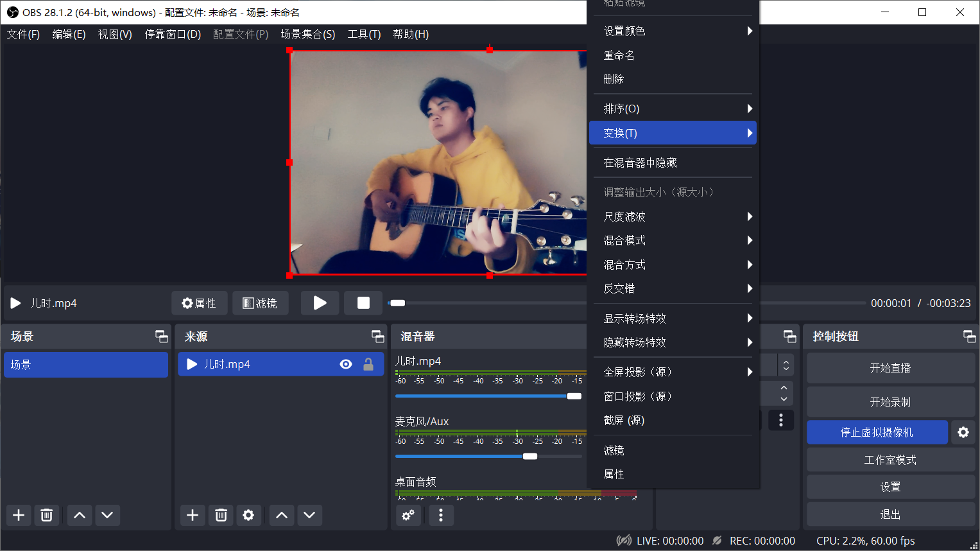Hide the 儿时.mp4 source via eye icon
Viewport: 980px width, 551px height.
click(x=346, y=364)
